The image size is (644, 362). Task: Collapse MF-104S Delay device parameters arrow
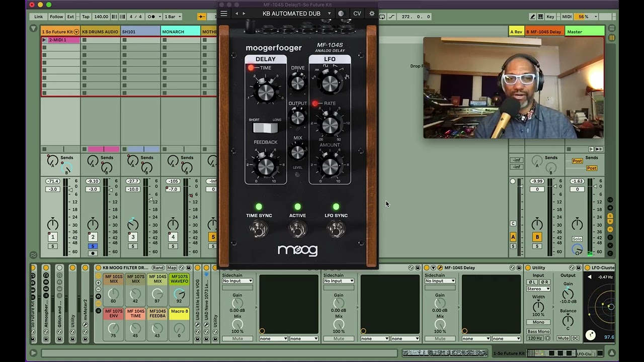[434, 268]
